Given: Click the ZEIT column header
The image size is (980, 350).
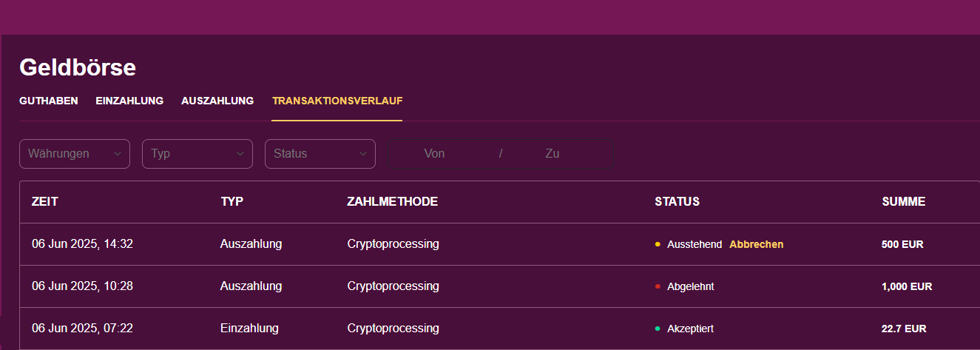Looking at the screenshot, I should pos(45,201).
